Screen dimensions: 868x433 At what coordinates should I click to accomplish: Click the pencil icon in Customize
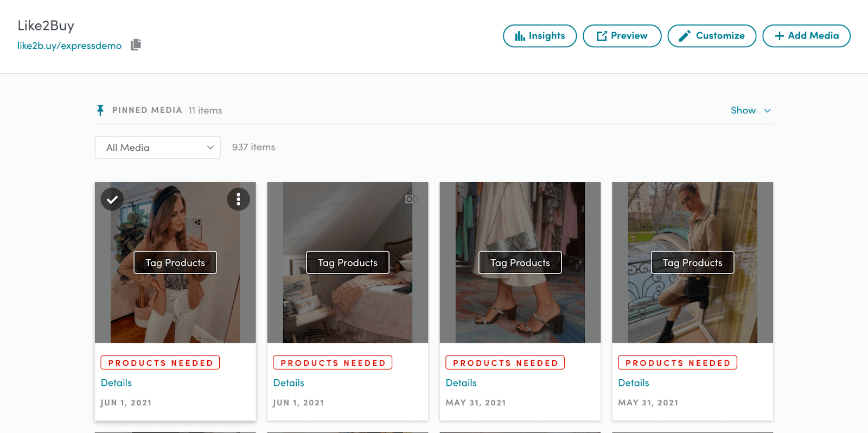coord(685,36)
